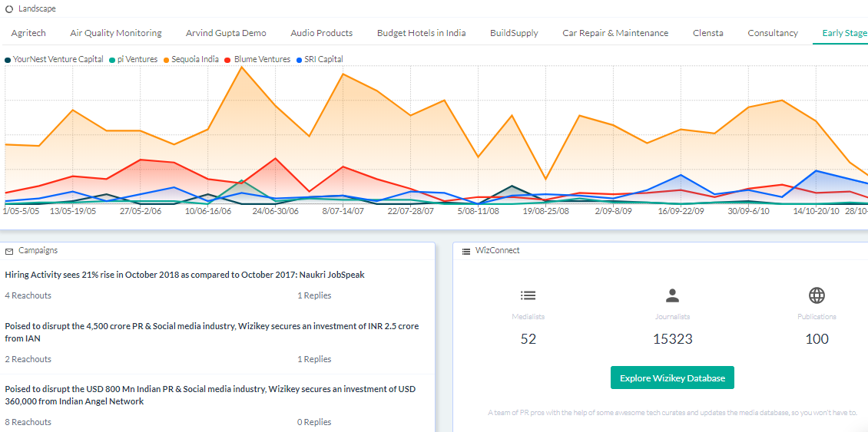Switch to BuildSupply tab
868x432 pixels.
pos(514,33)
